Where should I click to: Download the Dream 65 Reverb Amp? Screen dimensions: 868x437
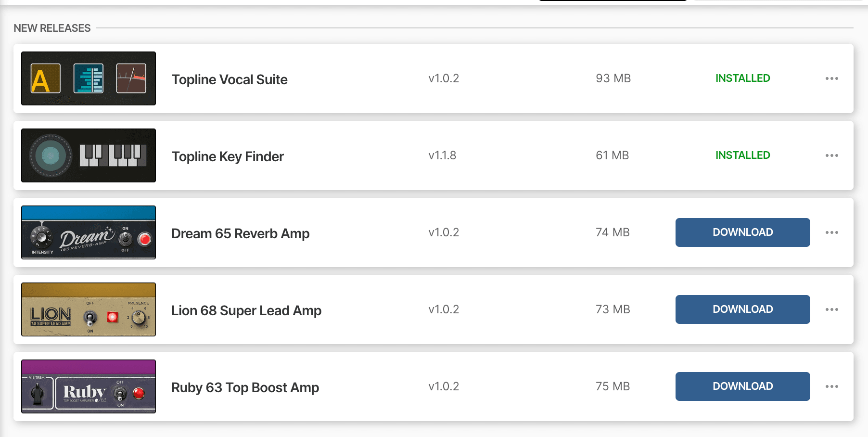click(x=742, y=232)
